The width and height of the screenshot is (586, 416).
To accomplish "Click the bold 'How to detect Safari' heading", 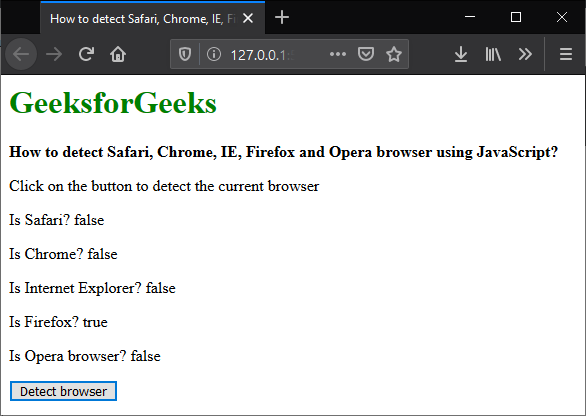I will (x=283, y=152).
